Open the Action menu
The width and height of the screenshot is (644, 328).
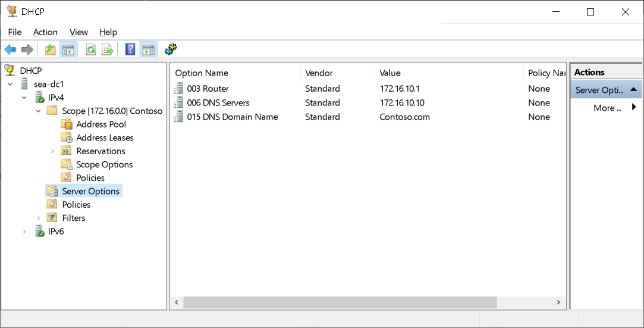[x=45, y=32]
